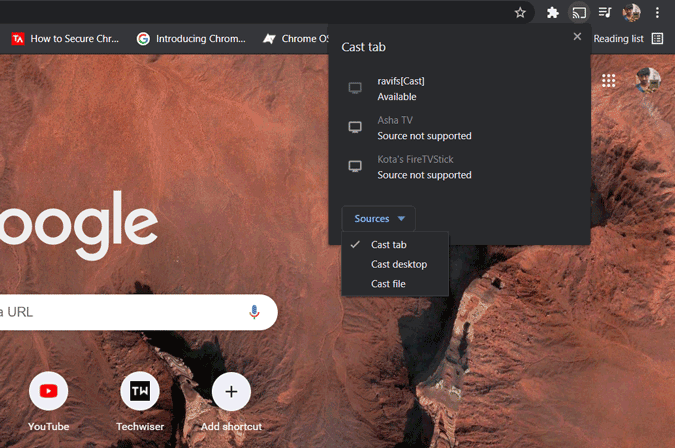
Task: Expand the Sources dropdown
Action: [379, 219]
